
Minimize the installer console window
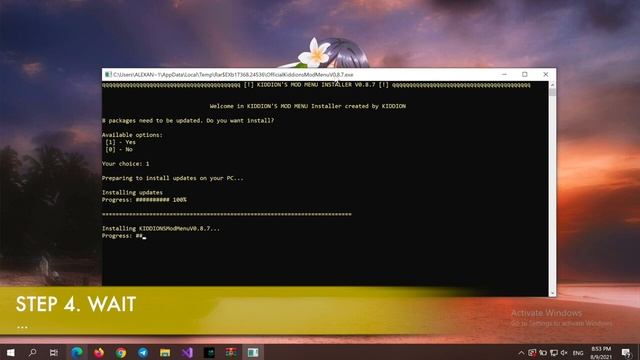click(504, 74)
